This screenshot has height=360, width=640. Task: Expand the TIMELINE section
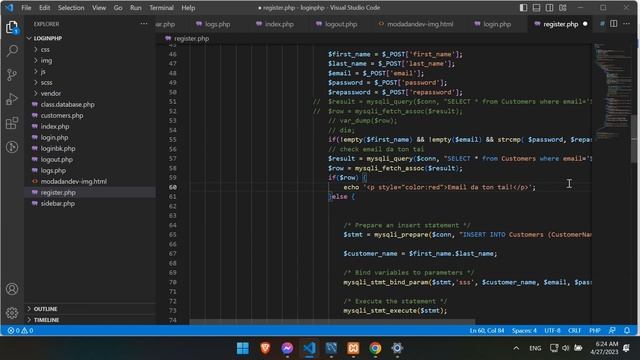coord(46,320)
